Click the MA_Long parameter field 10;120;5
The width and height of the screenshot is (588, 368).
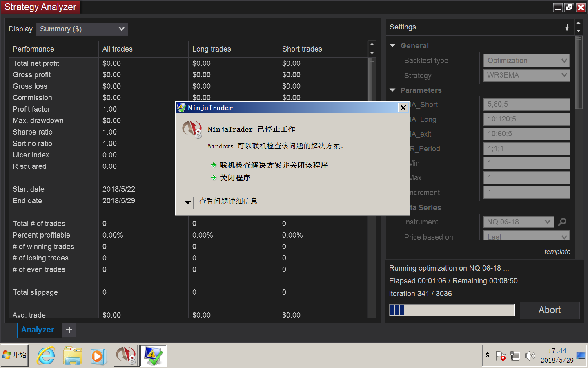tap(526, 119)
